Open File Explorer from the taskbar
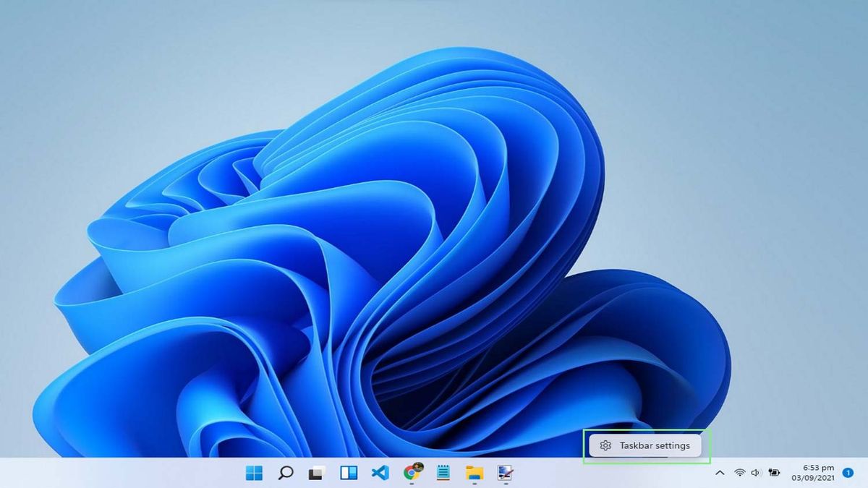This screenshot has height=488, width=868. tap(475, 474)
